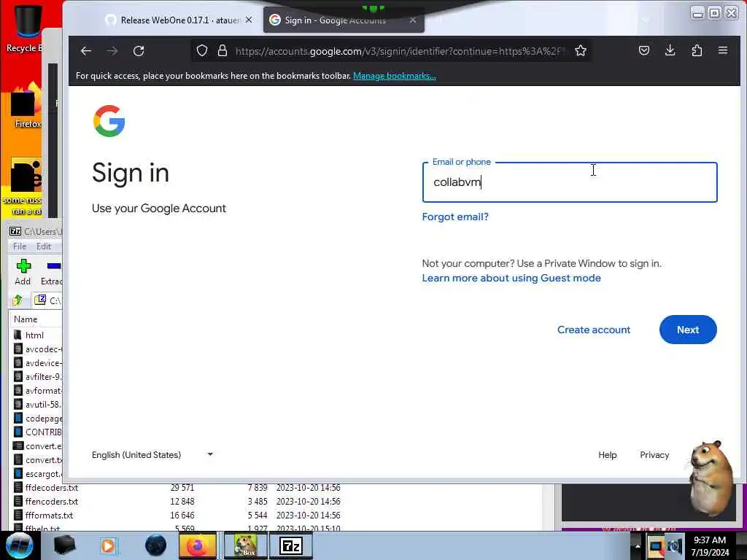
Task: Click the Create account button
Action: [594, 330]
